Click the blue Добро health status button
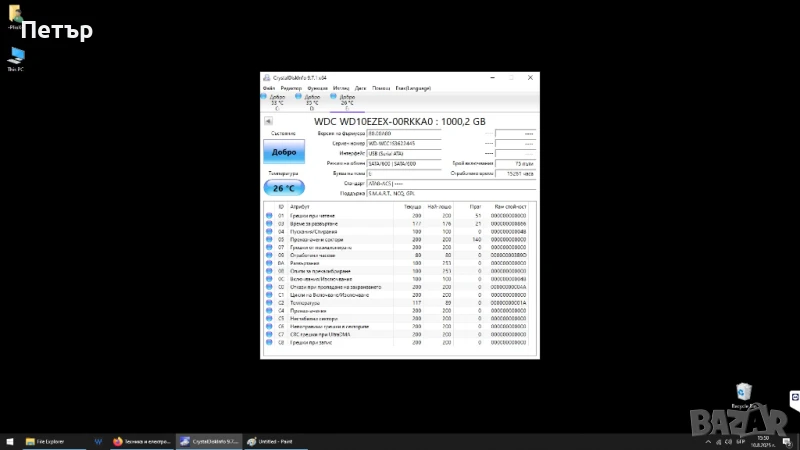Screen dimensions: 800x450 point(284,153)
